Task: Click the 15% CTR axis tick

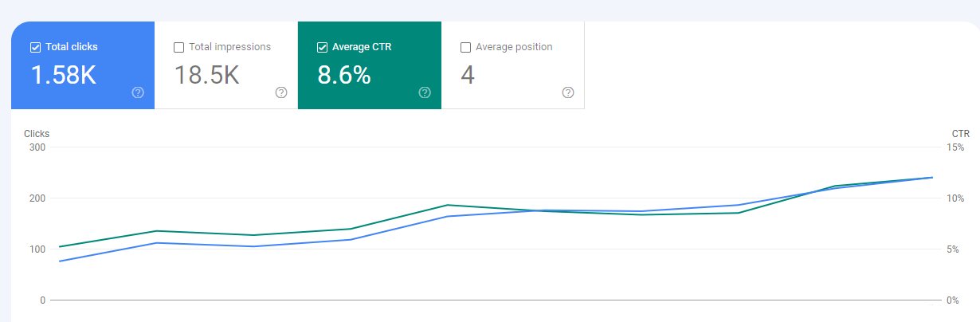Action: tap(955, 147)
